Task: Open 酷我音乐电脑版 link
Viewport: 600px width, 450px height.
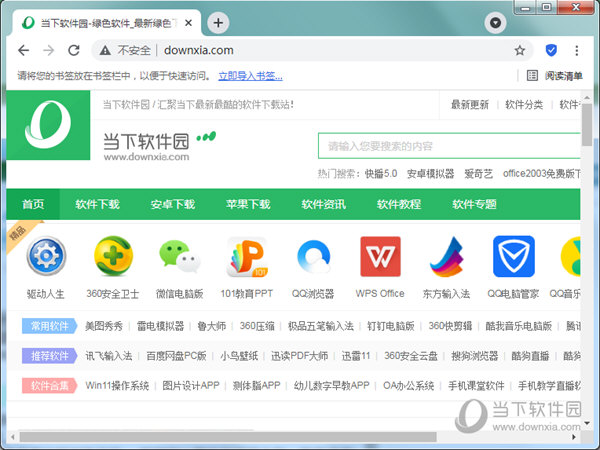Action: tap(519, 326)
